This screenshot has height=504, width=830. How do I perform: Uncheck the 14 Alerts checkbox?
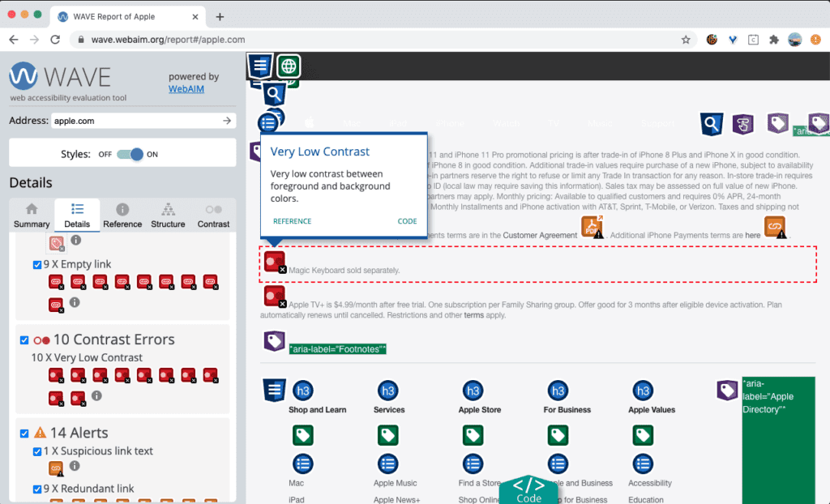[x=24, y=434]
